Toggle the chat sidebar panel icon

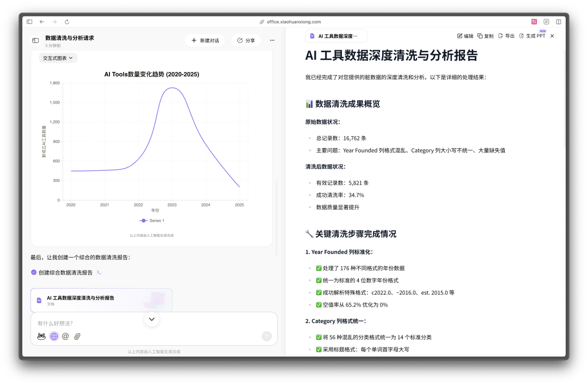35,40
